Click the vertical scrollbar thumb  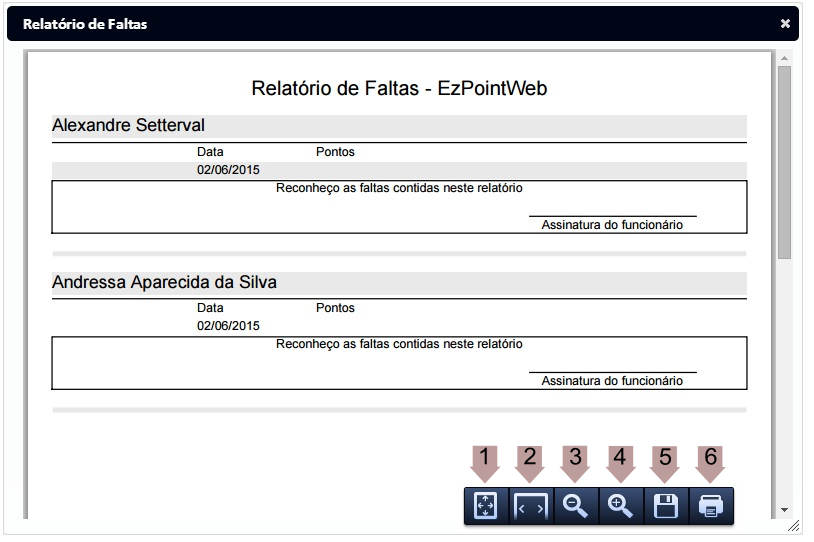(784, 160)
